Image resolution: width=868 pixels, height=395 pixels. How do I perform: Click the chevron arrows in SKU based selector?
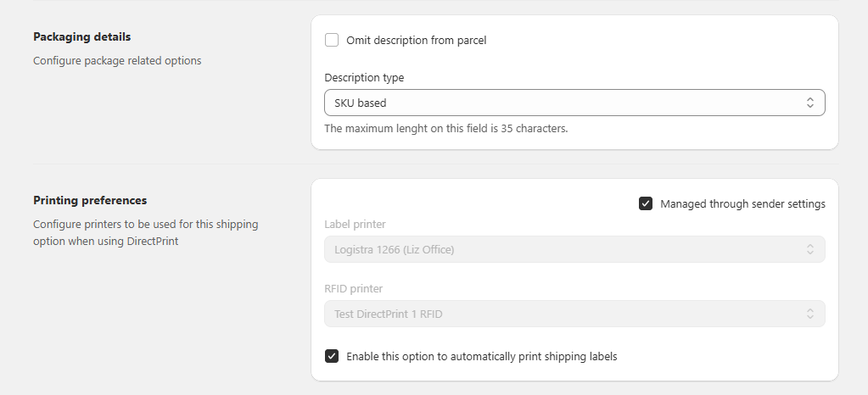coord(810,103)
